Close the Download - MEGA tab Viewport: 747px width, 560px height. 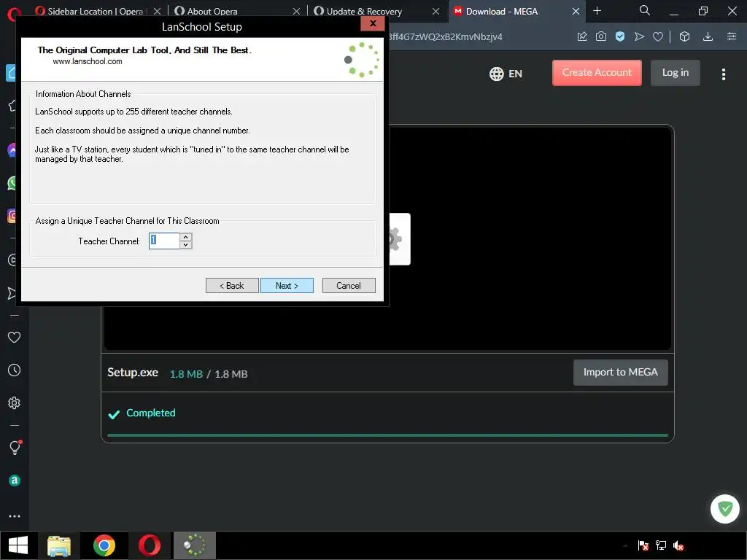coord(576,12)
